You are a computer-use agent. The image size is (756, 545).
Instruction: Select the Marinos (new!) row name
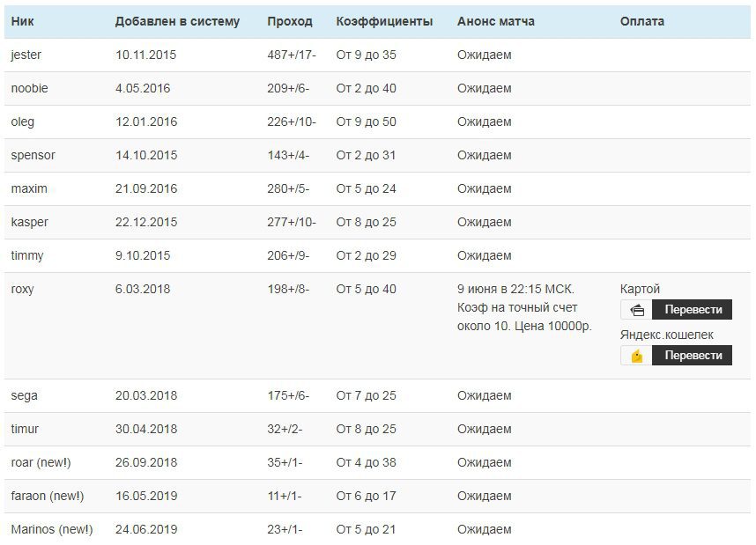tap(52, 529)
